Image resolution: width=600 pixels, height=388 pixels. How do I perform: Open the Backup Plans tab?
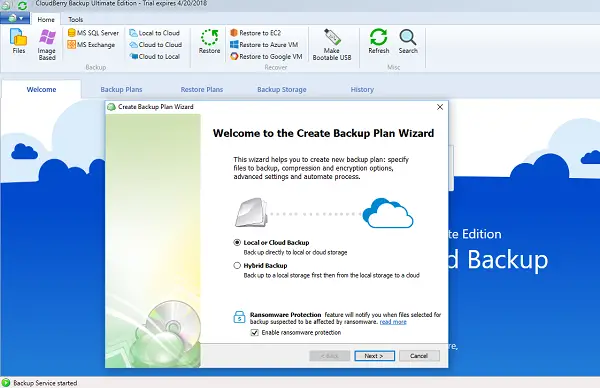tap(121, 90)
